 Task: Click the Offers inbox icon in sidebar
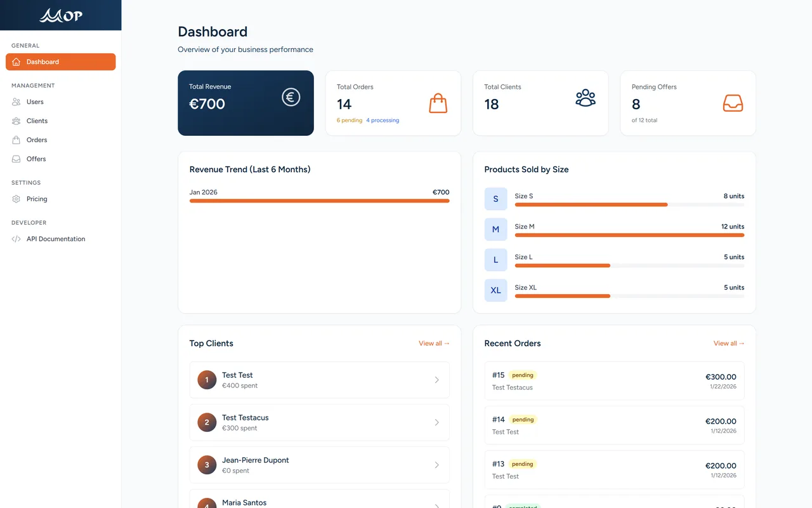click(16, 159)
